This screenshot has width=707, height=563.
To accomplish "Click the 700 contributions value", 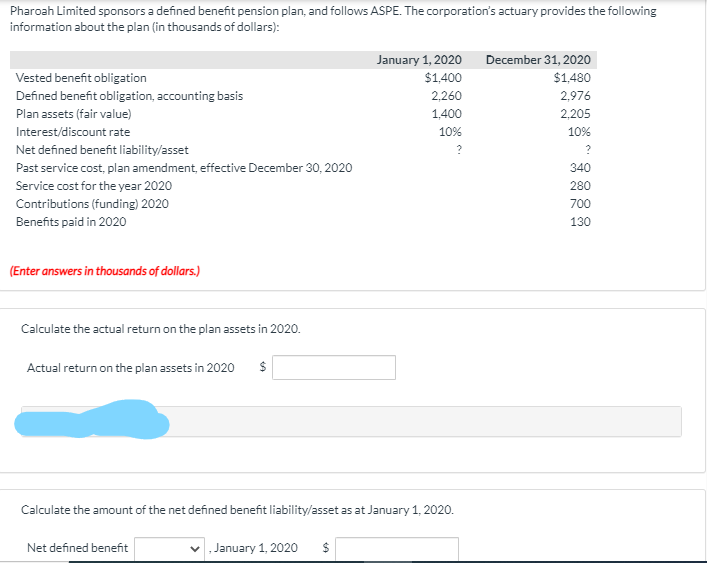I will click(x=580, y=204).
